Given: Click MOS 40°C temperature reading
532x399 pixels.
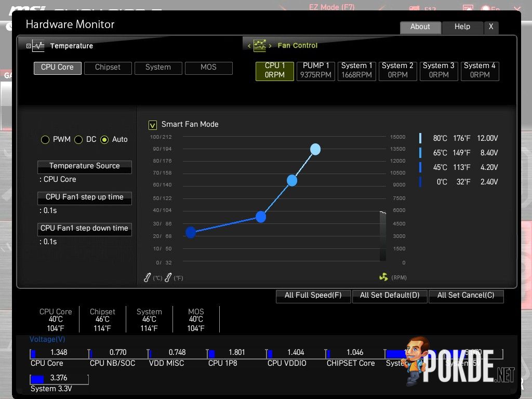Looking at the screenshot, I should click(196, 320).
